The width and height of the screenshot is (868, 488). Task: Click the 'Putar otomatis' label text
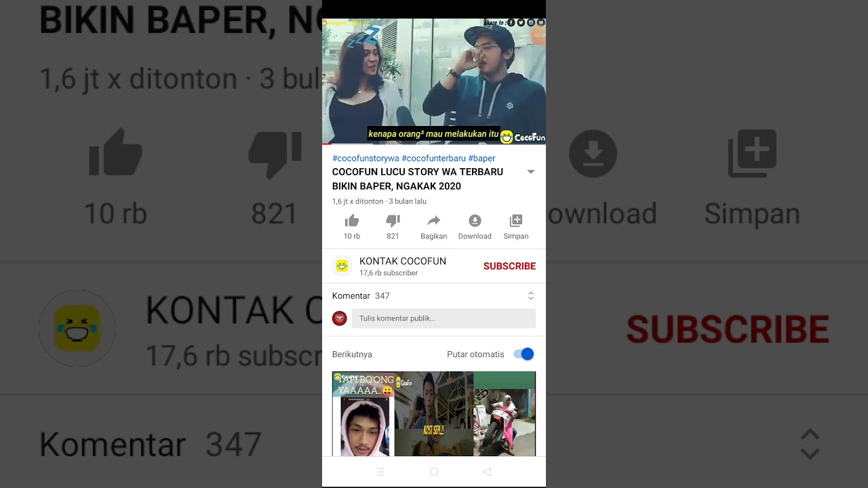(x=475, y=354)
